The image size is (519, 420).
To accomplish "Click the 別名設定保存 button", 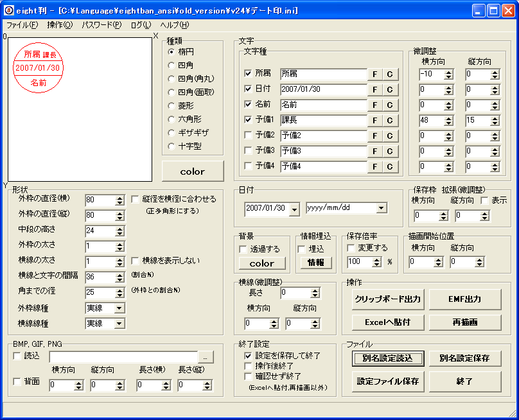I will (465, 358).
